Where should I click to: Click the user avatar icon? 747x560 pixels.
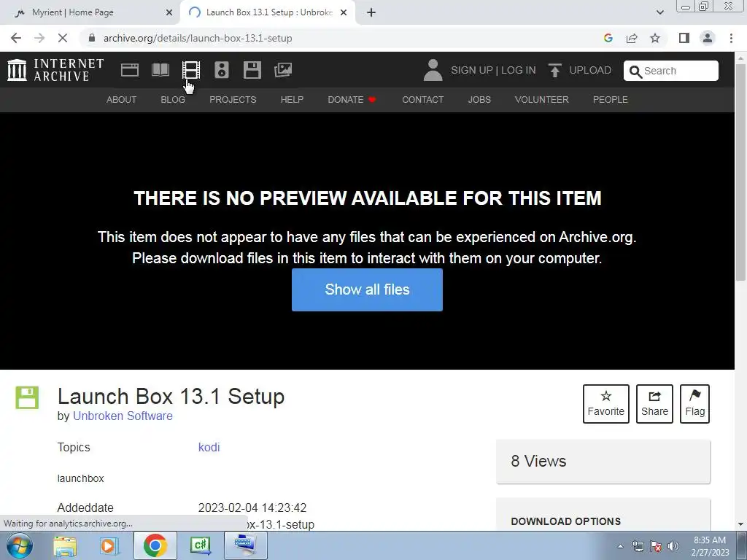tap(433, 70)
